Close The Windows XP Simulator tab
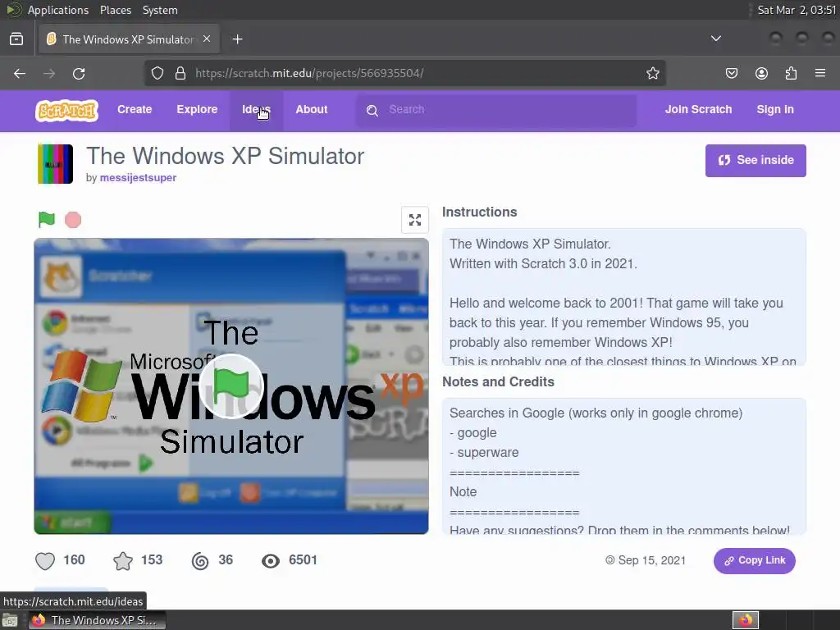This screenshot has width=840, height=630. click(207, 39)
